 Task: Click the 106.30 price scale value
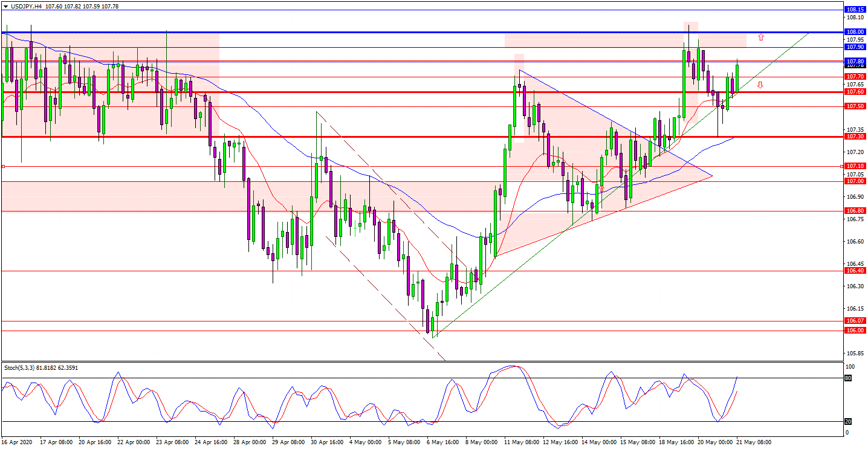click(x=855, y=286)
